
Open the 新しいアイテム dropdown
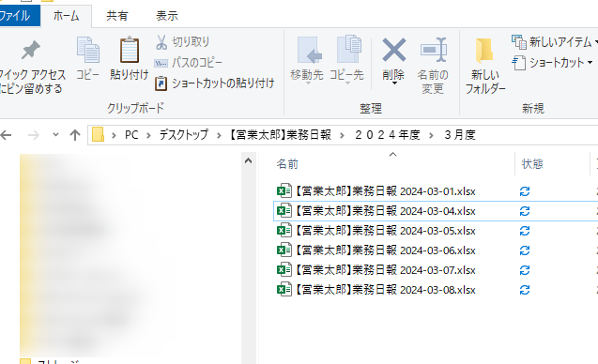click(x=554, y=41)
